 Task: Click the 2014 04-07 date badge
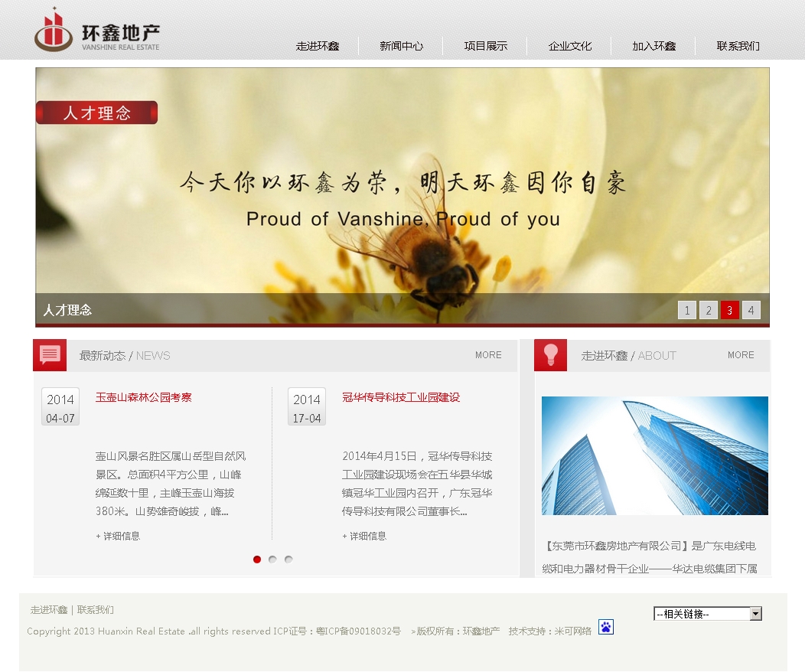click(x=60, y=406)
